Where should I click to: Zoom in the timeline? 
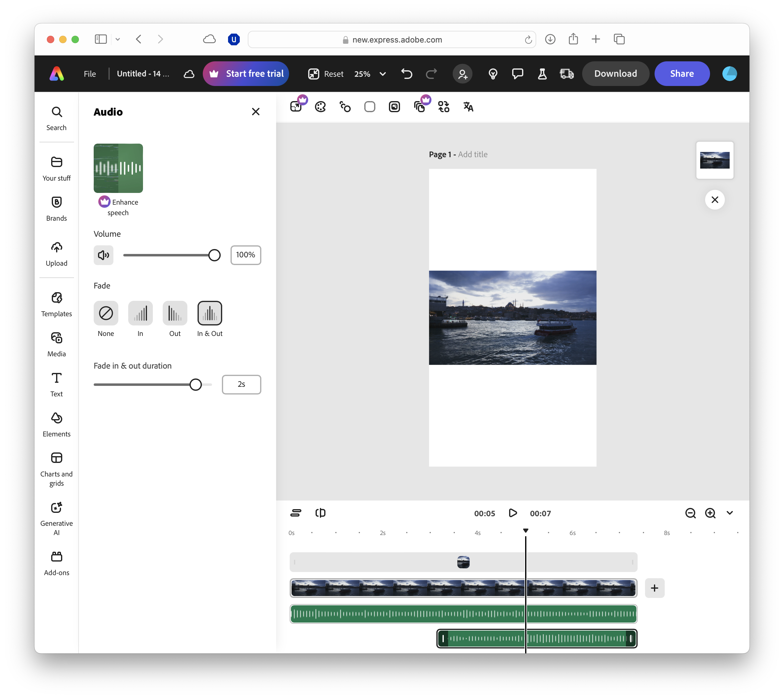(710, 513)
